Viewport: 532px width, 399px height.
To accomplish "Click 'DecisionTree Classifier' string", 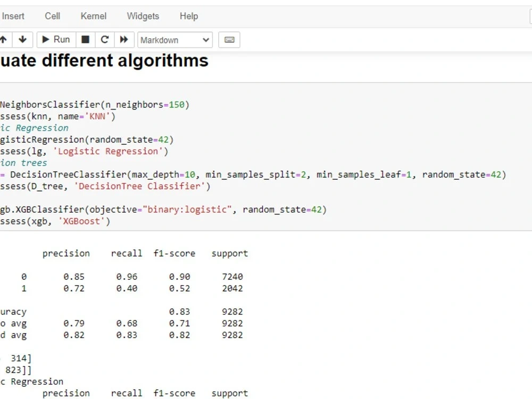I will click(139, 186).
